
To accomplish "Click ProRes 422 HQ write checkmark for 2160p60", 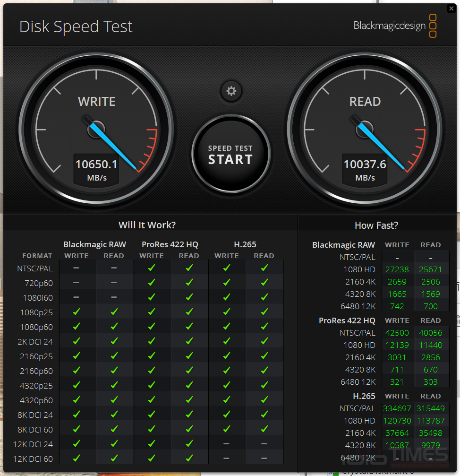I will 152,370.
